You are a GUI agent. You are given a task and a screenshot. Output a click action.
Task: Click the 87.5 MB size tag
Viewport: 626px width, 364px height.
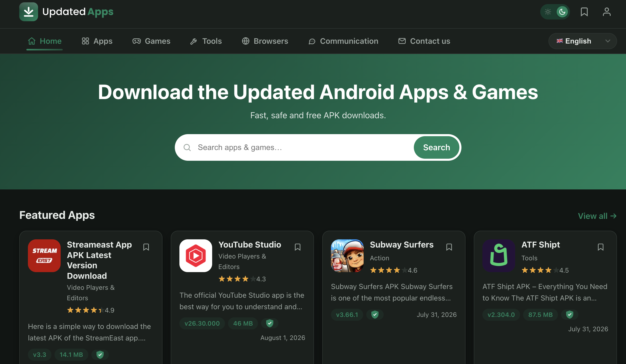coord(540,315)
